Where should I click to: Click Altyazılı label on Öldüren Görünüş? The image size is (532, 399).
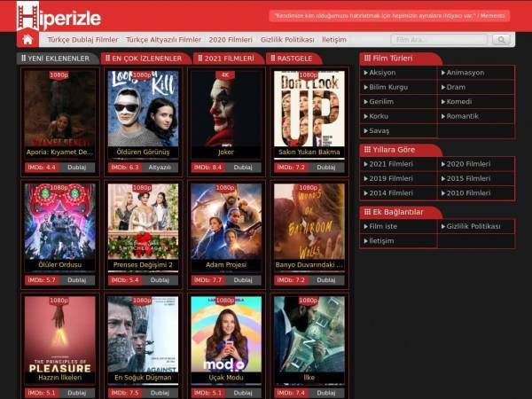coord(160,168)
